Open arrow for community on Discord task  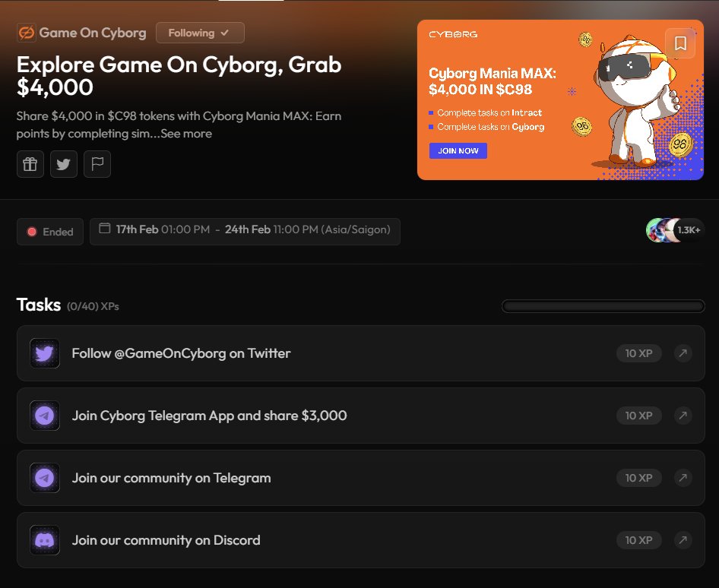683,540
